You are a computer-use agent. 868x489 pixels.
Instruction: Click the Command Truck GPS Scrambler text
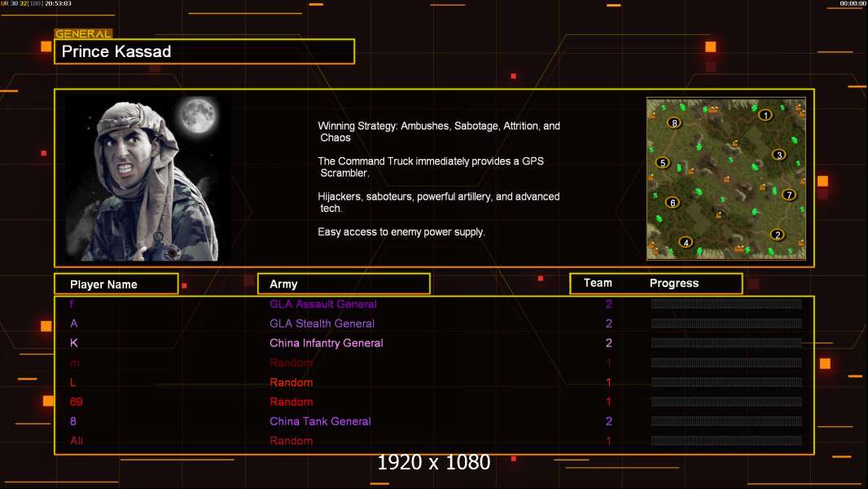coord(431,167)
